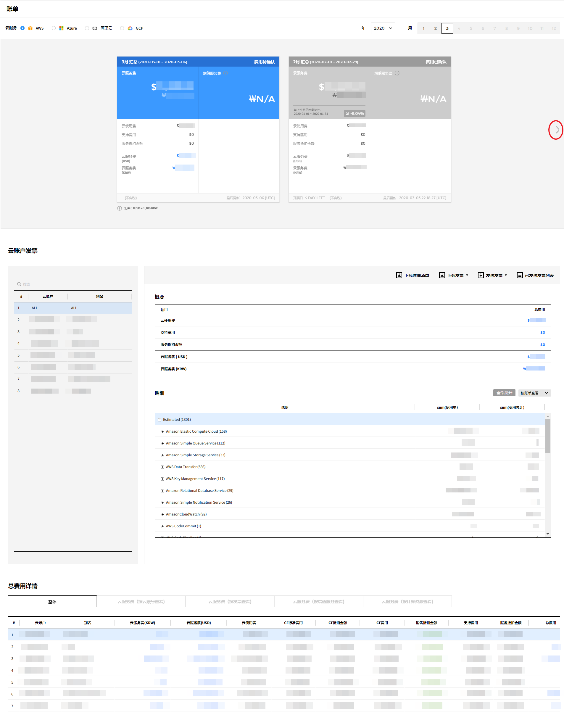Click the 下载详细清单 download icon
564x728 pixels.
pyautogui.click(x=399, y=275)
